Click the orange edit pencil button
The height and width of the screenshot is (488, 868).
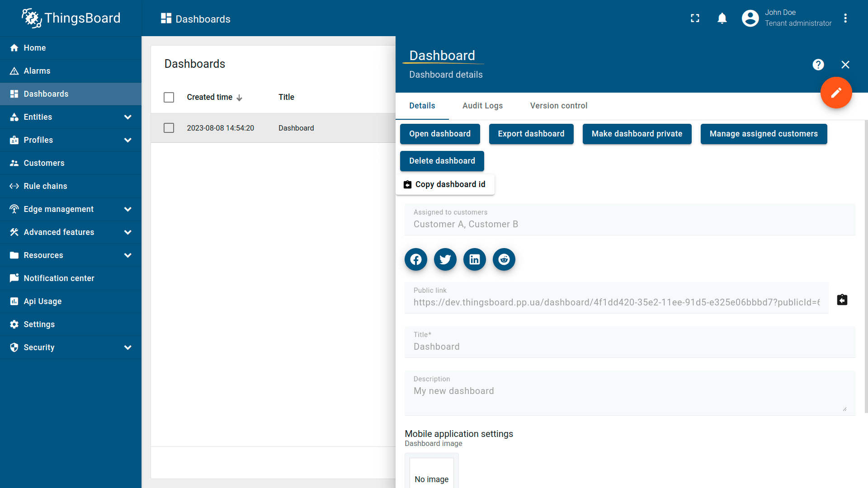(836, 93)
